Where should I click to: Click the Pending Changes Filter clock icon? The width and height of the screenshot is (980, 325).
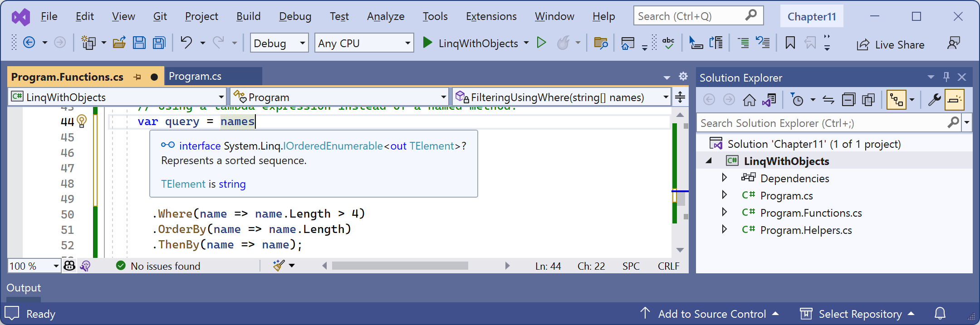[x=797, y=100]
